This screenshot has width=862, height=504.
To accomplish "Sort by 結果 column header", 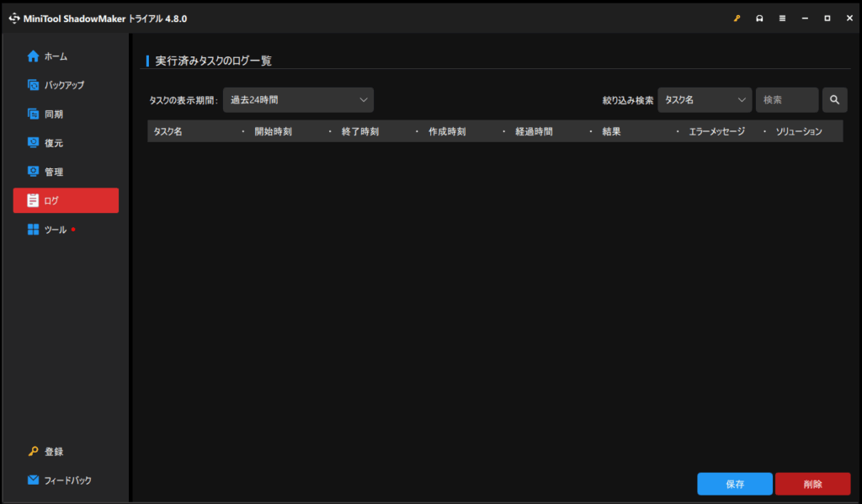I will [612, 132].
